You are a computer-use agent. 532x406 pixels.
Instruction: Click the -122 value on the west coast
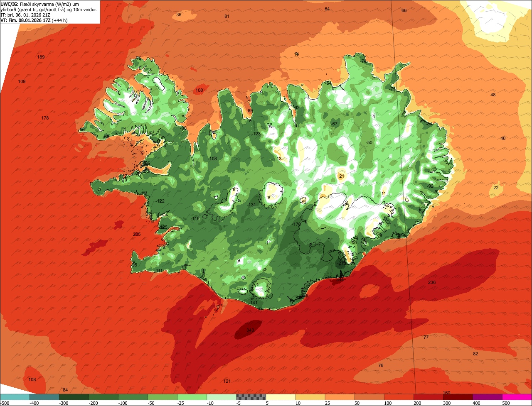160,201
